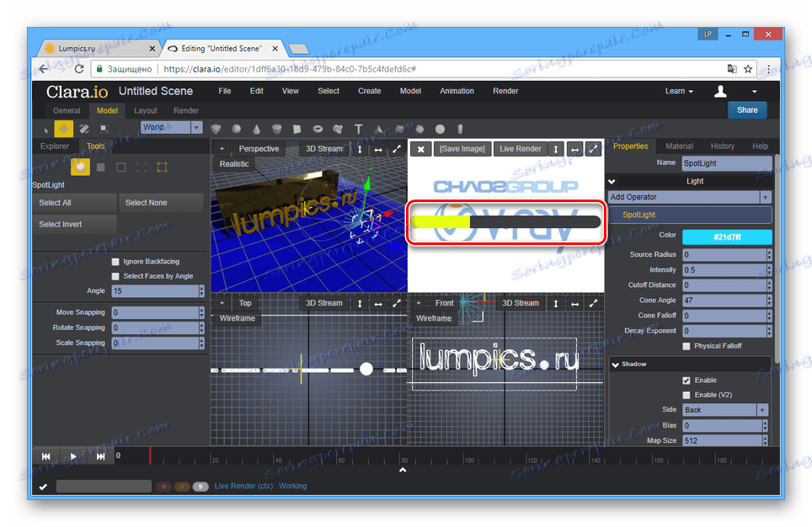Image resolution: width=812 pixels, height=527 pixels.
Task: Collapse the Shadow section
Action: point(615,365)
